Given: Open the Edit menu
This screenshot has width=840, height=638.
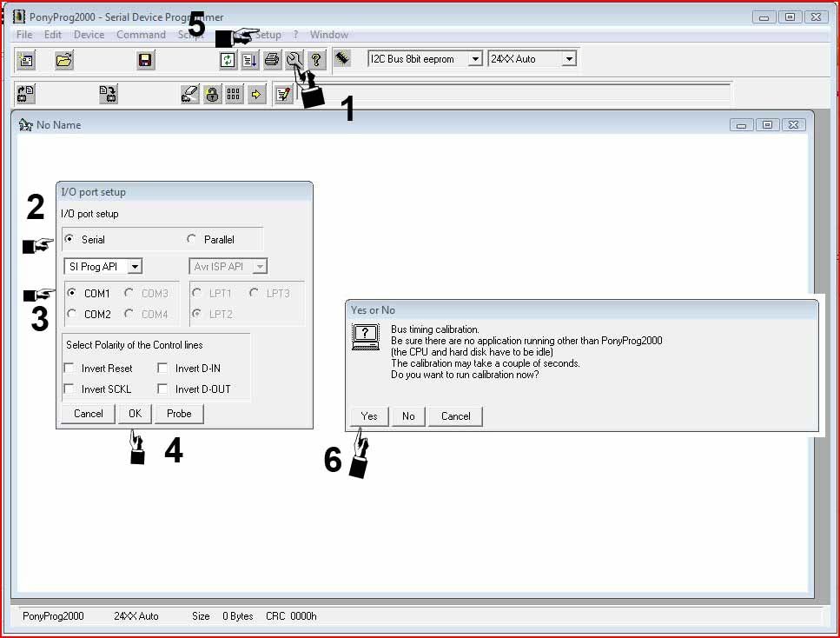Looking at the screenshot, I should [52, 35].
